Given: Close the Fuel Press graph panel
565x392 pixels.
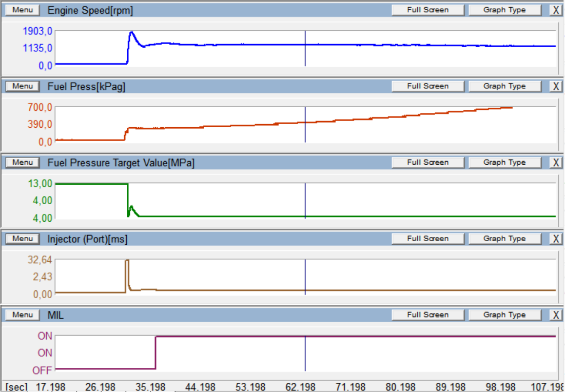Looking at the screenshot, I should click(x=556, y=86).
